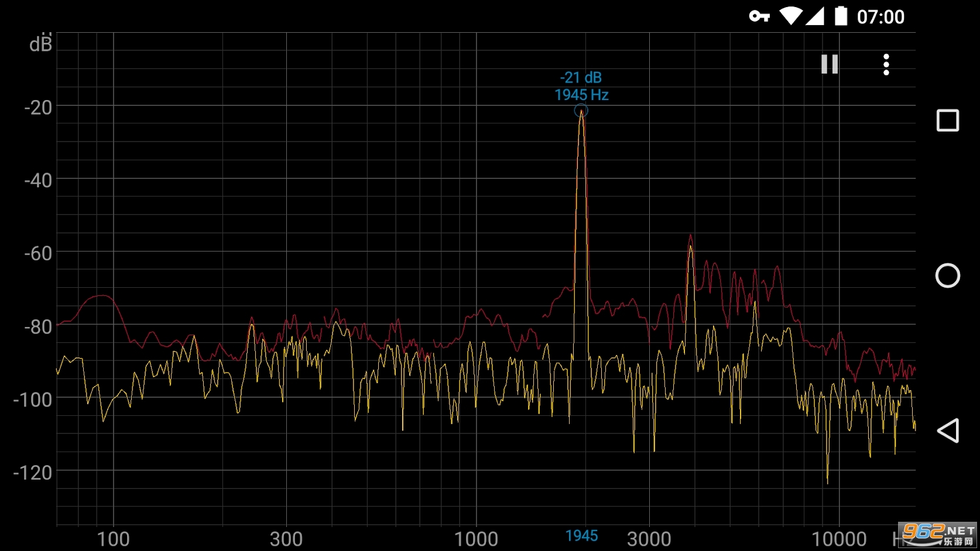Open recent apps with square button
This screenshot has width=980, height=551.
pos(948,120)
